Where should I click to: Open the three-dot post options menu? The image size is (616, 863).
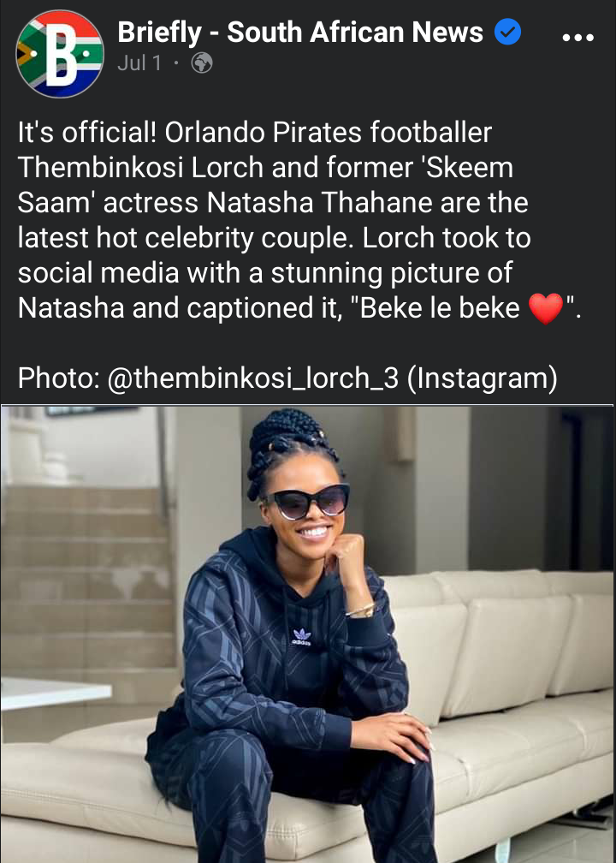pos(578,38)
